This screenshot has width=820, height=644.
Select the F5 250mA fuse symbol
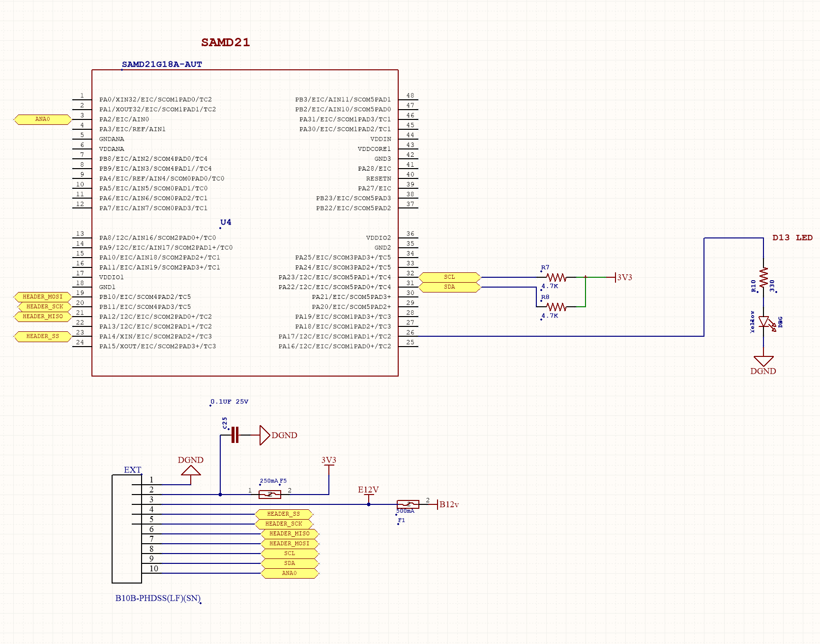(270, 494)
